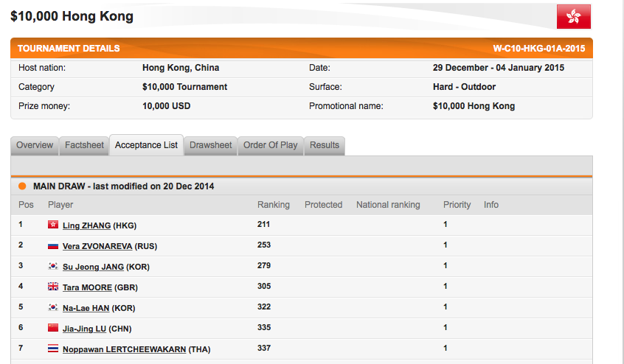624x364 pixels.
Task: Click the Chinese flag beside Jia-Jing LU
Action: (x=53, y=328)
